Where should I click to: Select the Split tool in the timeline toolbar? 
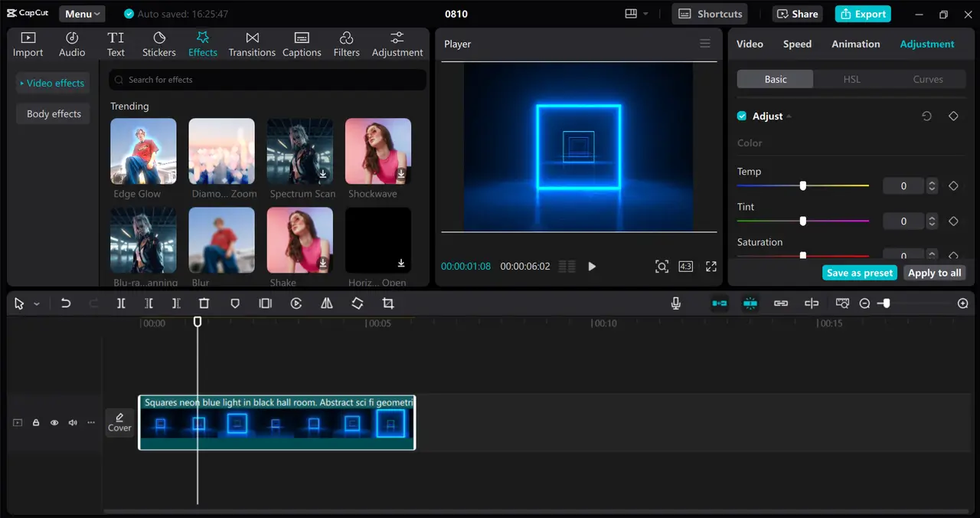coord(121,303)
